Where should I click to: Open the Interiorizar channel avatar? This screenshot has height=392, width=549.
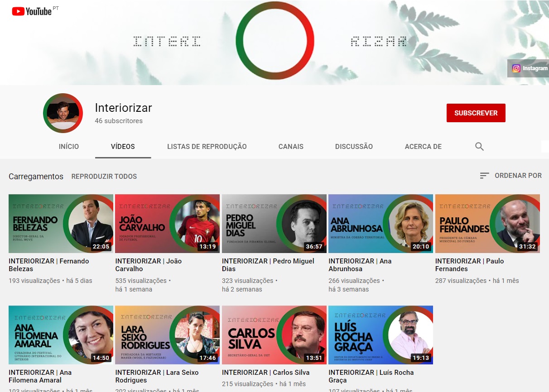click(63, 113)
